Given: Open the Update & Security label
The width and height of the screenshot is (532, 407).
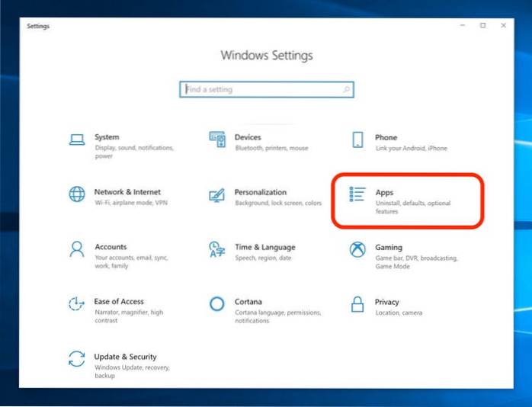Looking at the screenshot, I should pyautogui.click(x=126, y=357).
